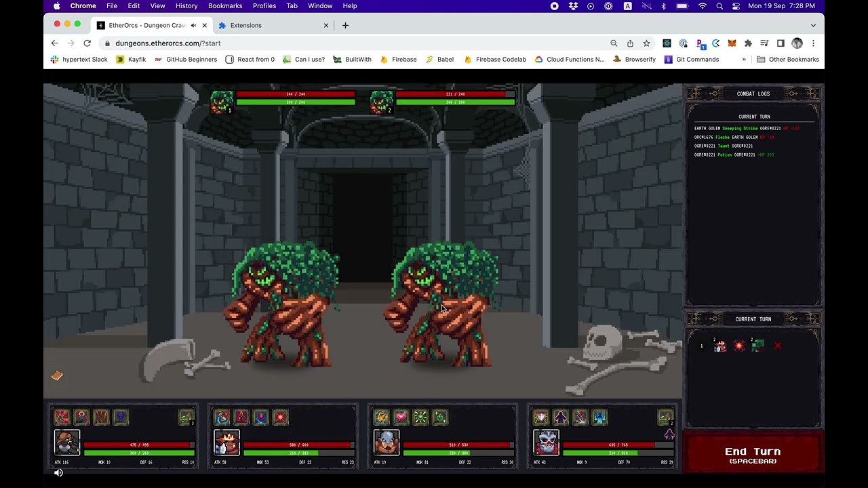This screenshot has width=868, height=488.
Task: Open the Wi-Fi status menu
Action: 703,6
